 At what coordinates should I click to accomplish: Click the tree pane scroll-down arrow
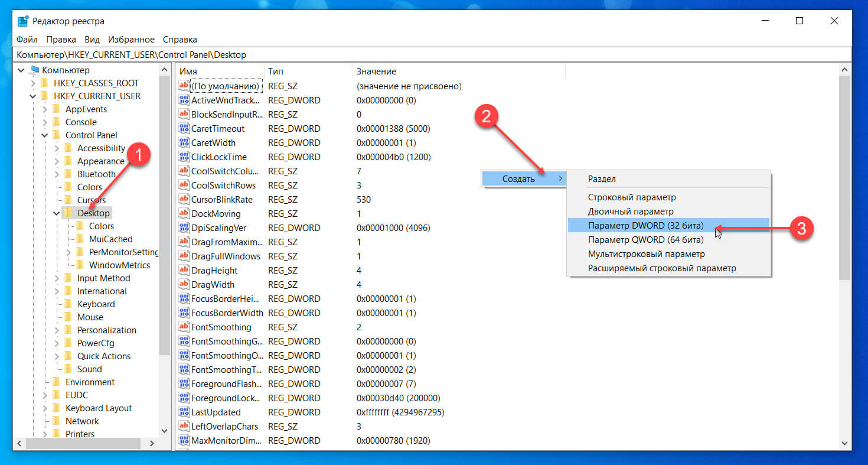pos(165,431)
